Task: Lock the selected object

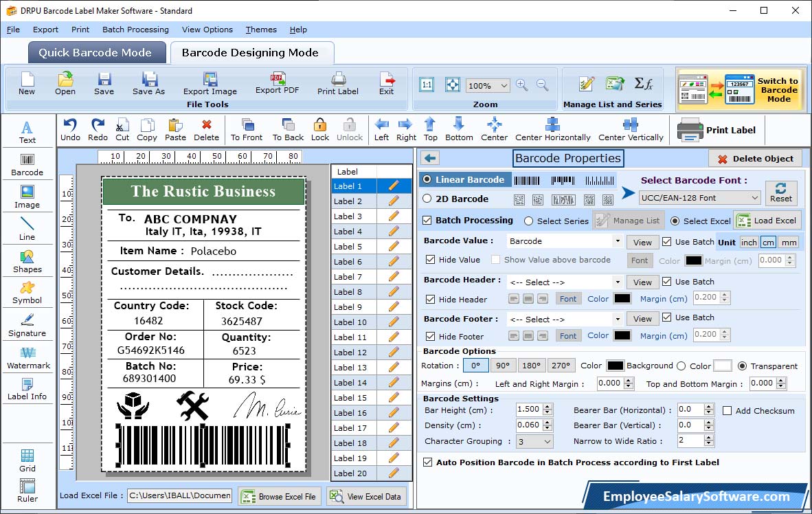Action: point(320,130)
